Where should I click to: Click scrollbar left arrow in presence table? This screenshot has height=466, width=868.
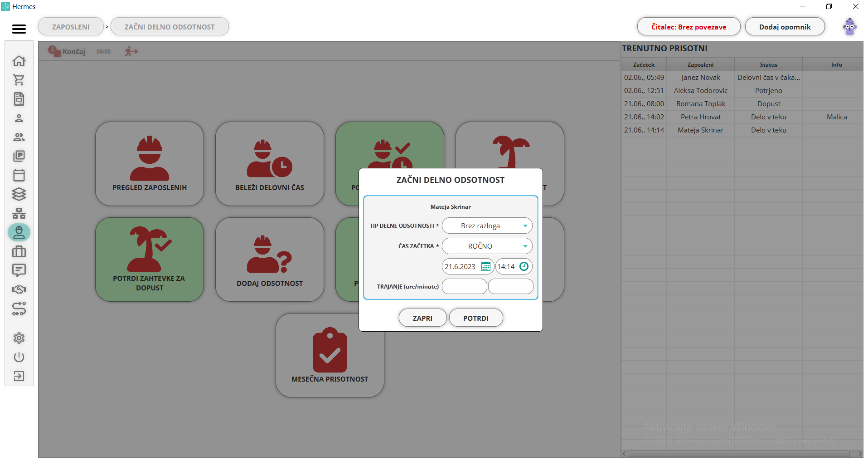pos(625,454)
